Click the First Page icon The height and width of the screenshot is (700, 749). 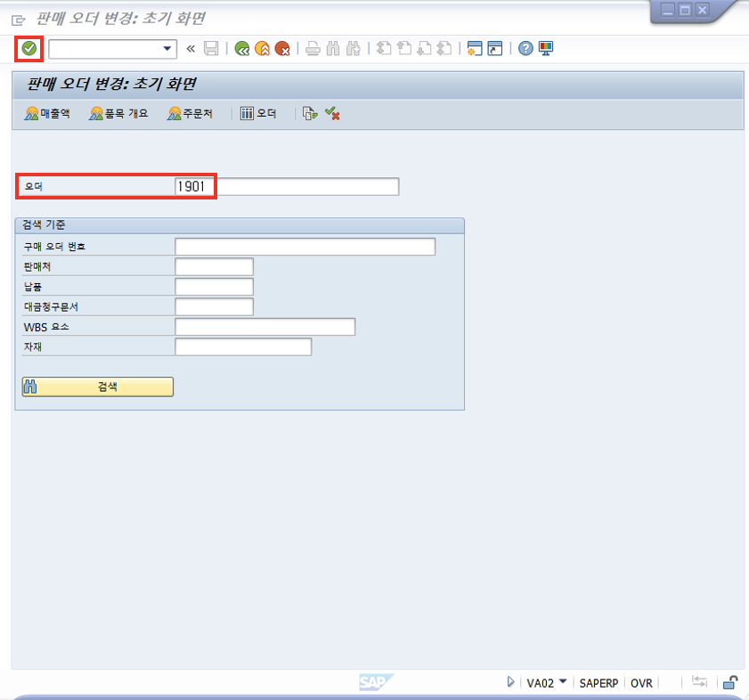click(x=384, y=48)
